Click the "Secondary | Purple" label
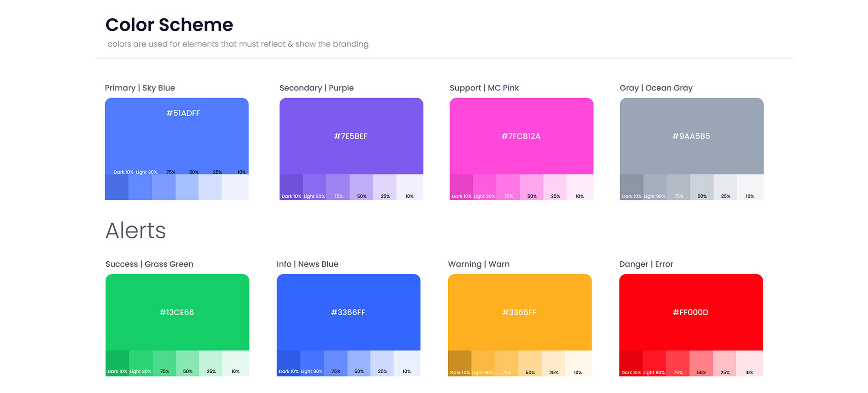This screenshot has width=868, height=393. point(317,88)
